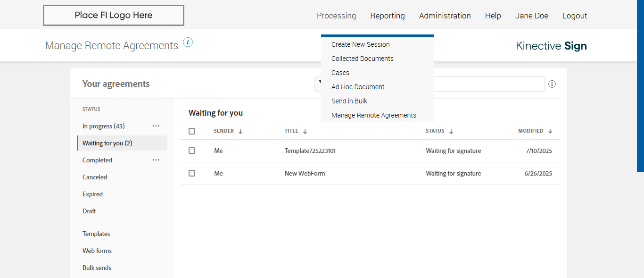644x278 pixels.
Task: Sort agreements by Modified date arrow
Action: tap(550, 132)
